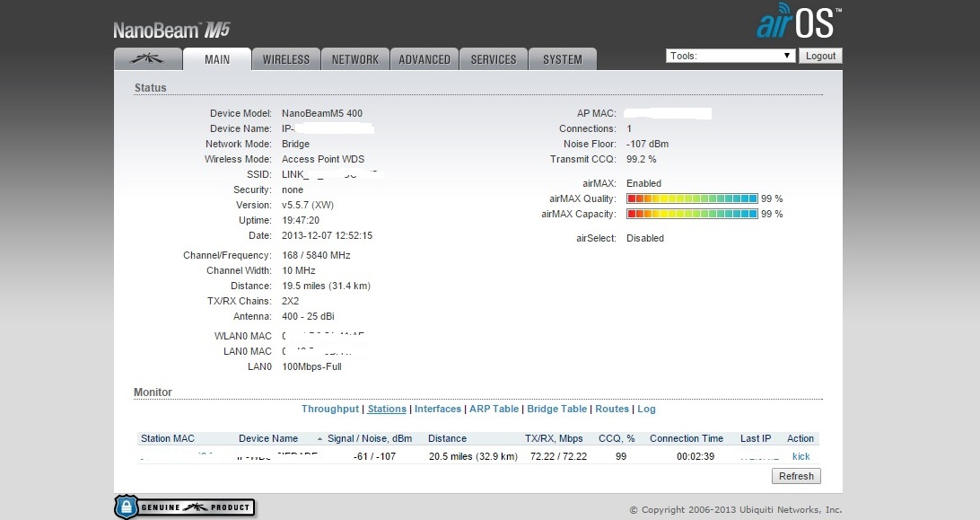Click the station MAC address link
Viewport: 980px width, 520px height.
[x=177, y=456]
